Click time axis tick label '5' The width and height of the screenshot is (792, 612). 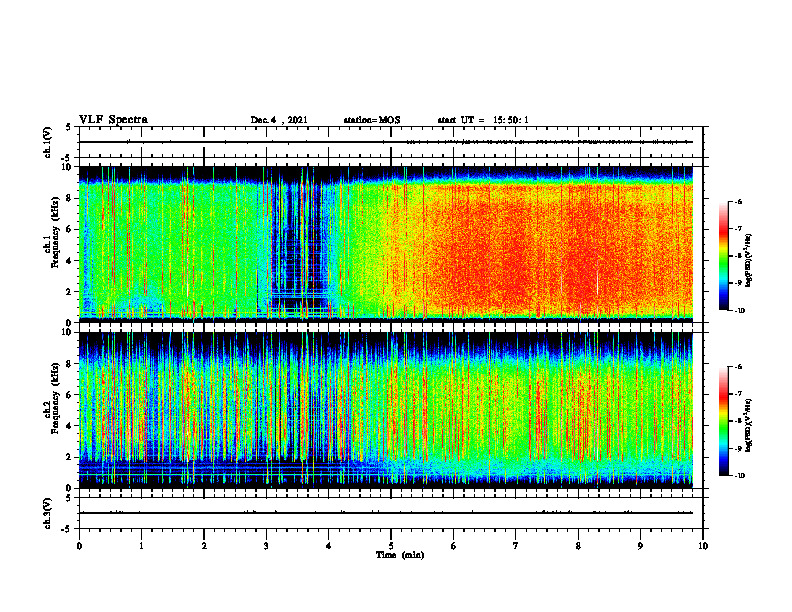tap(391, 546)
